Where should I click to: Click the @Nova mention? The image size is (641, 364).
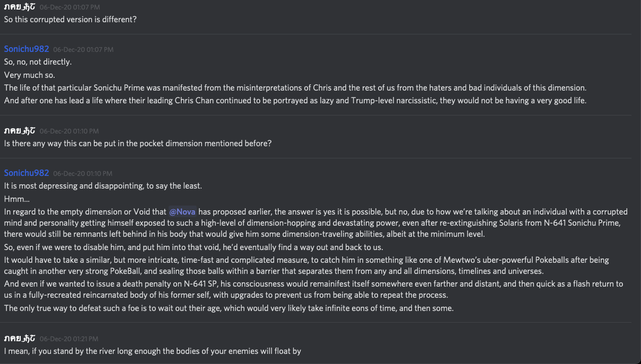pyautogui.click(x=182, y=211)
